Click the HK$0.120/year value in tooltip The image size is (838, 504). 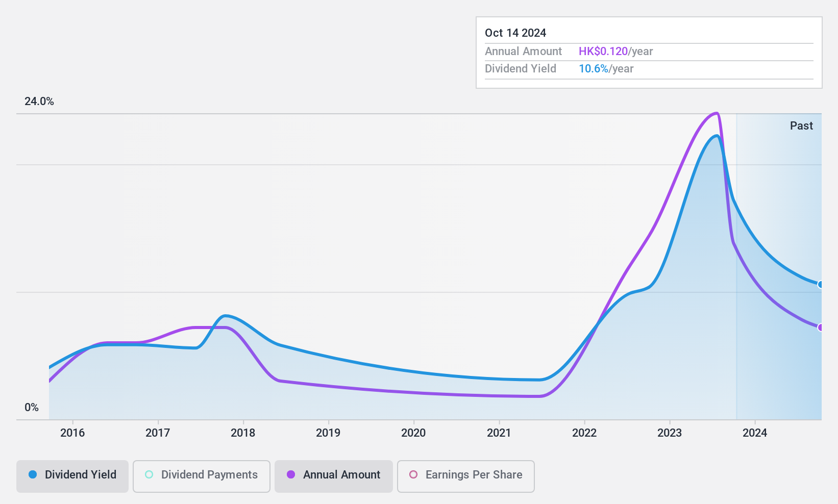coord(615,52)
